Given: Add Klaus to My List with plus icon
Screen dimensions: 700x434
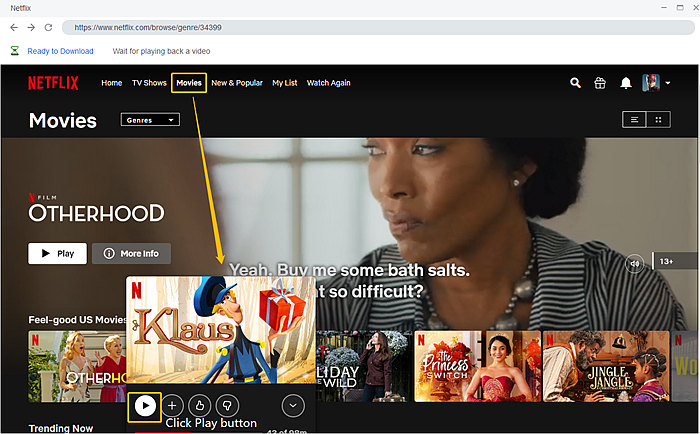Looking at the screenshot, I should pyautogui.click(x=172, y=406).
